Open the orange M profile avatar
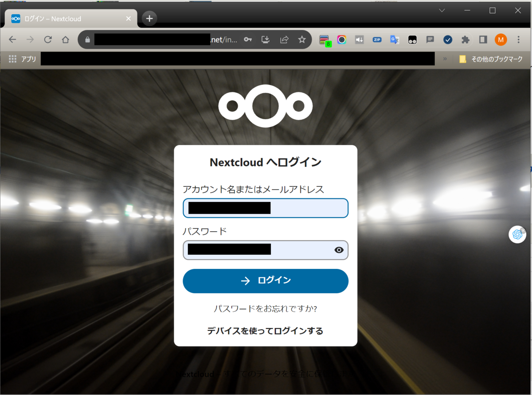This screenshot has width=532, height=395. pyautogui.click(x=501, y=39)
